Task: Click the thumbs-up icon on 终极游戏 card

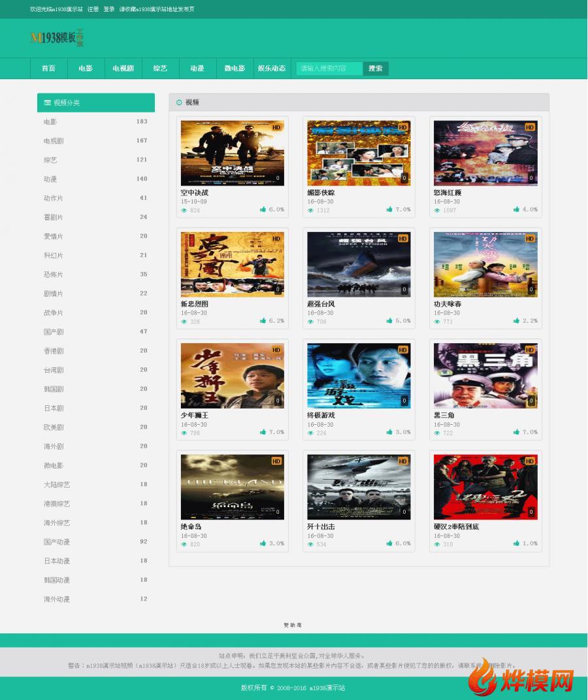Action: (x=389, y=431)
